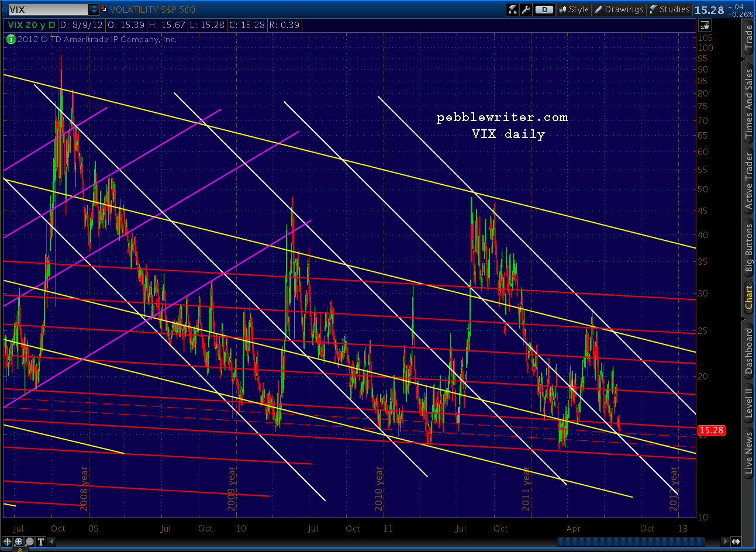The width and height of the screenshot is (756, 552).
Task: Click the VIX symbol input field
Action: 48,9
